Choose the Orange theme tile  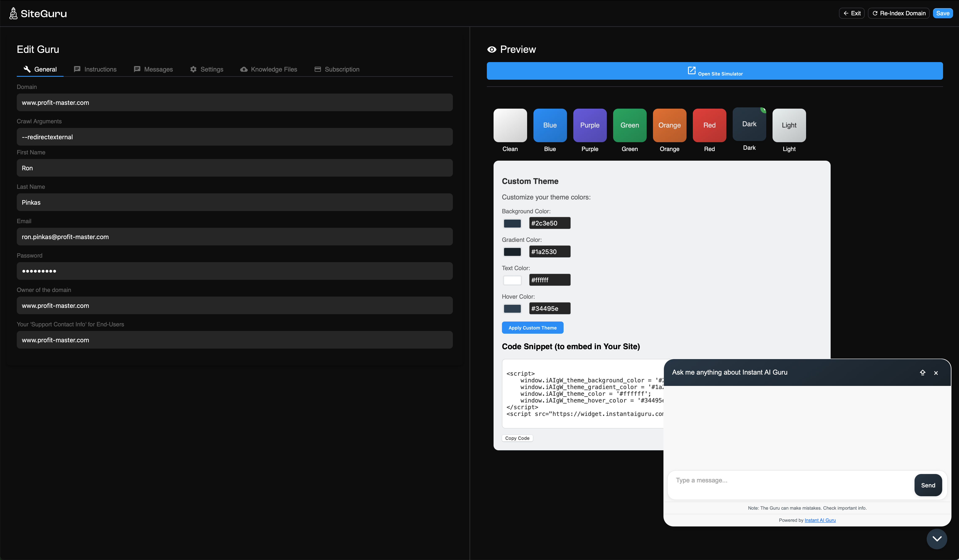(x=669, y=126)
